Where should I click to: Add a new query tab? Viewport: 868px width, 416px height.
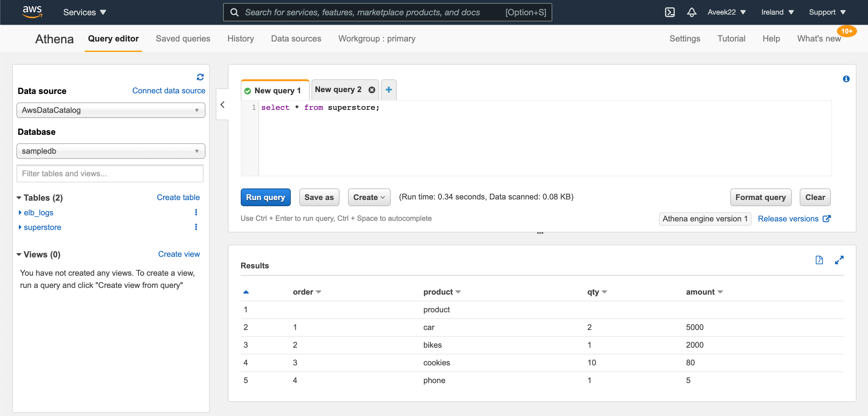point(389,90)
